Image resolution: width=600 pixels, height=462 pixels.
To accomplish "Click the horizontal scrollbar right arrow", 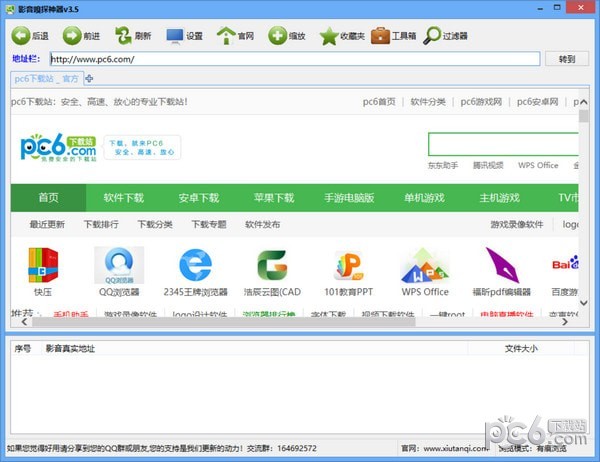I will (565, 322).
